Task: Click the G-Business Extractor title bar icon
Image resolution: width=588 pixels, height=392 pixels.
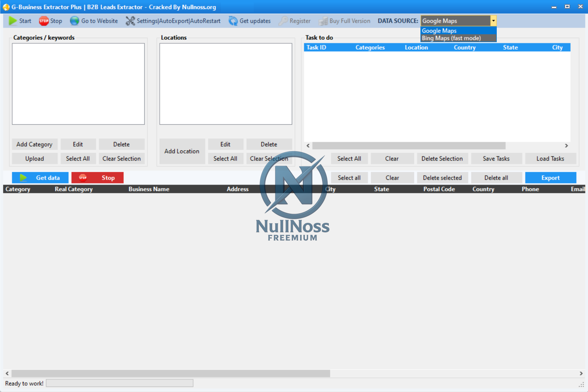Action: [x=6, y=7]
